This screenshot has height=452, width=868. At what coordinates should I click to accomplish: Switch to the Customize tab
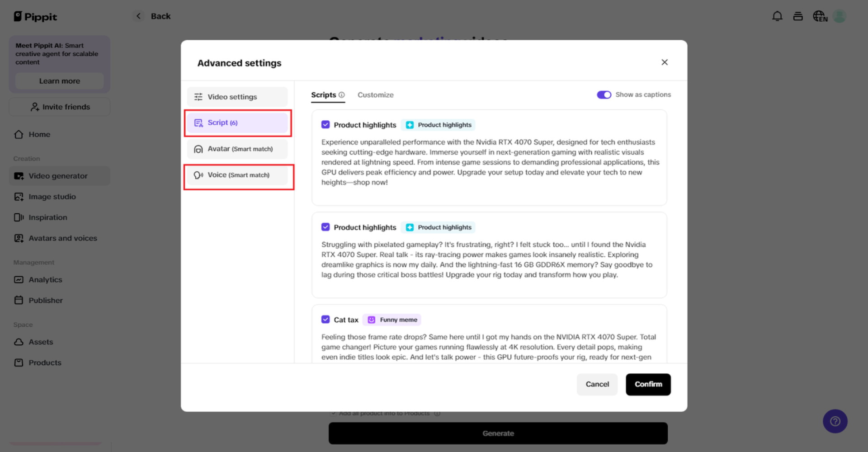375,95
